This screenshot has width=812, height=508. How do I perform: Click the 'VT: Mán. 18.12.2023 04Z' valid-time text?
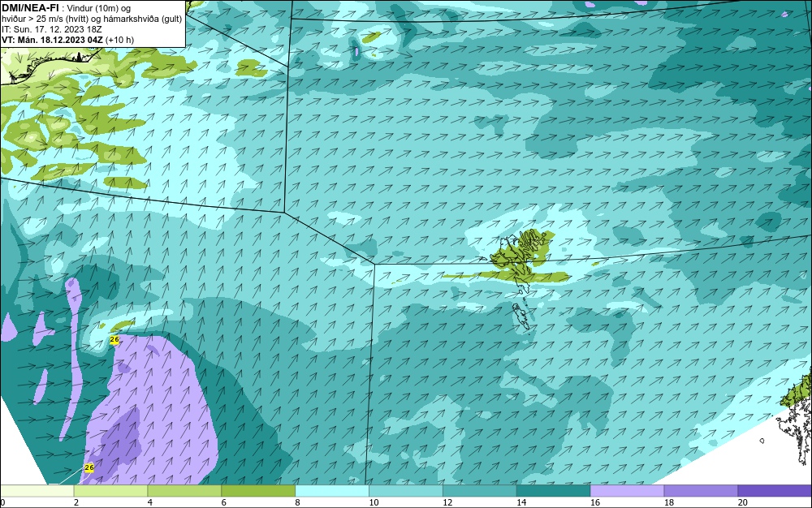[x=52, y=40]
